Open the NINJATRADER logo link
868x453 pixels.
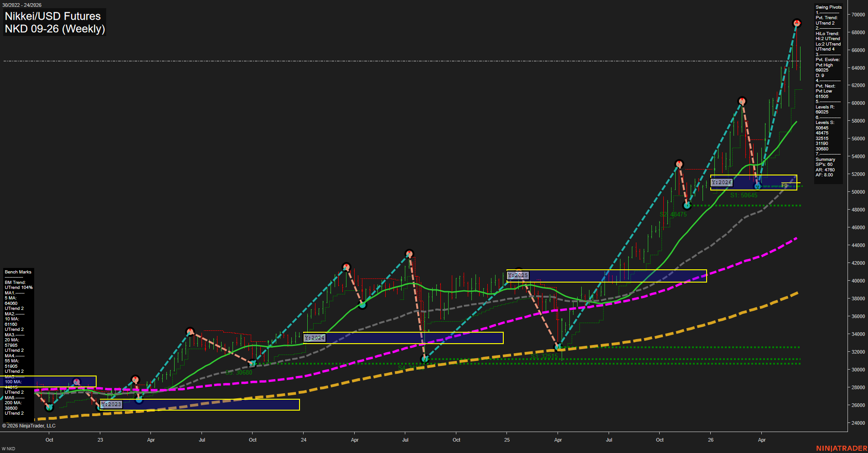(842, 448)
